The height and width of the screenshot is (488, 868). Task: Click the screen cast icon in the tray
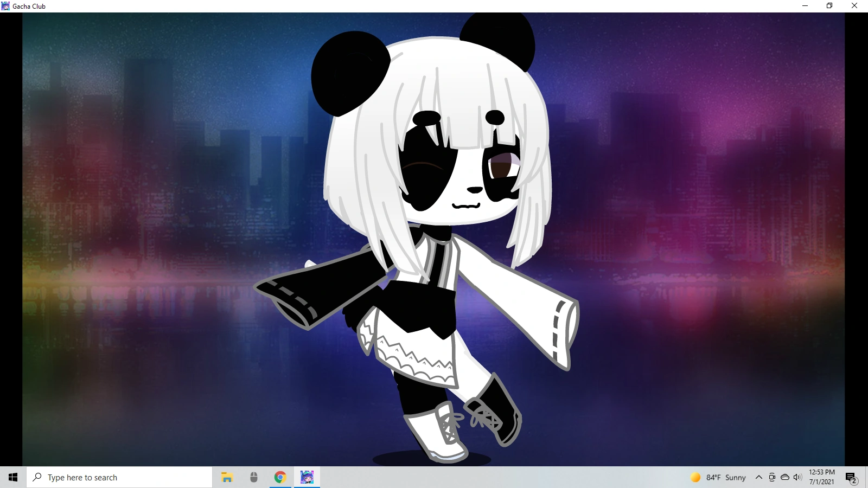pos(771,477)
